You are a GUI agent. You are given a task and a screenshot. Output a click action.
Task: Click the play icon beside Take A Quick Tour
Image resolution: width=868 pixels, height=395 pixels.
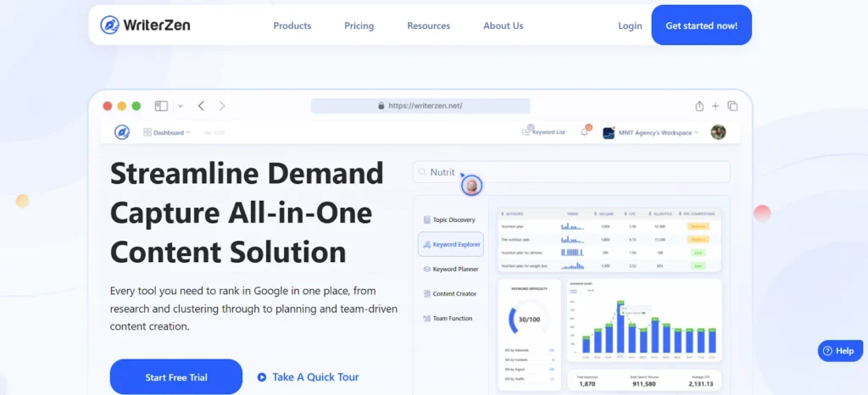262,377
